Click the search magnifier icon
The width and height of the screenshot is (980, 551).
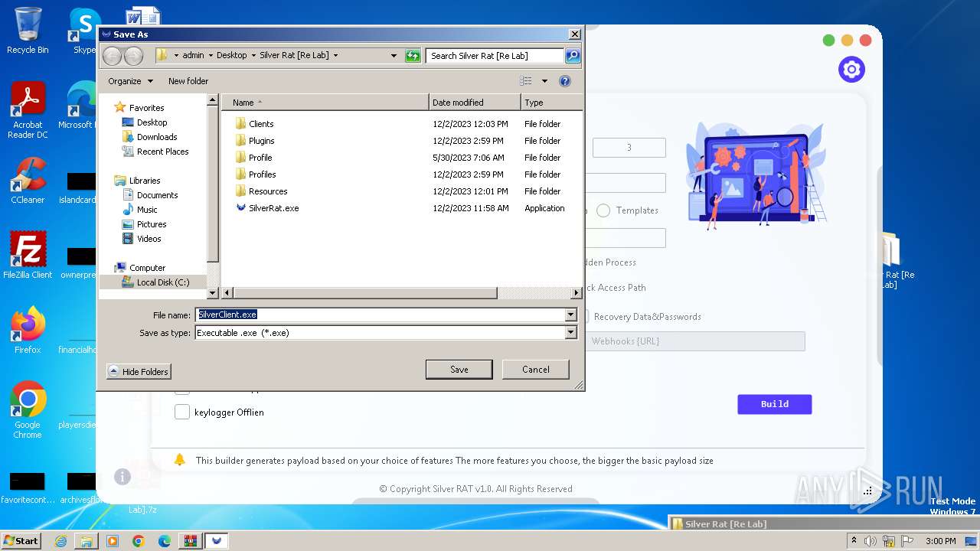pyautogui.click(x=572, y=55)
